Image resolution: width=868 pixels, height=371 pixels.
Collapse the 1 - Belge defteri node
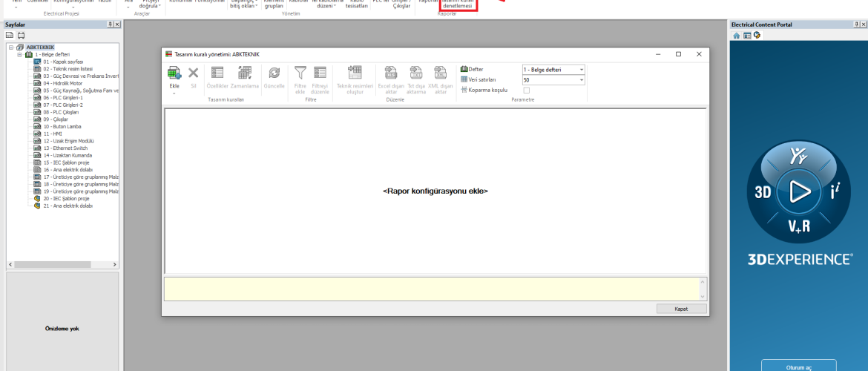(19, 55)
